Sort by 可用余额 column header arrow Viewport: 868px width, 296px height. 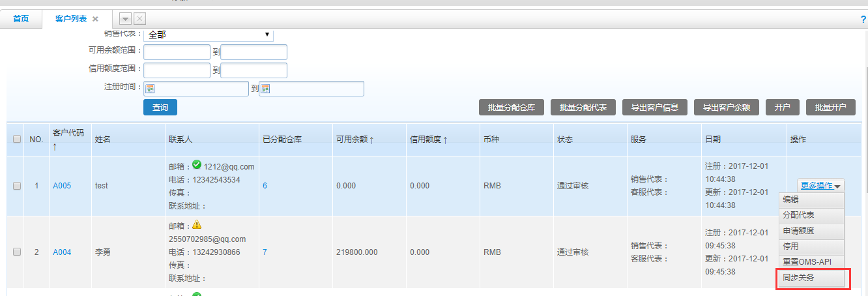click(x=371, y=140)
